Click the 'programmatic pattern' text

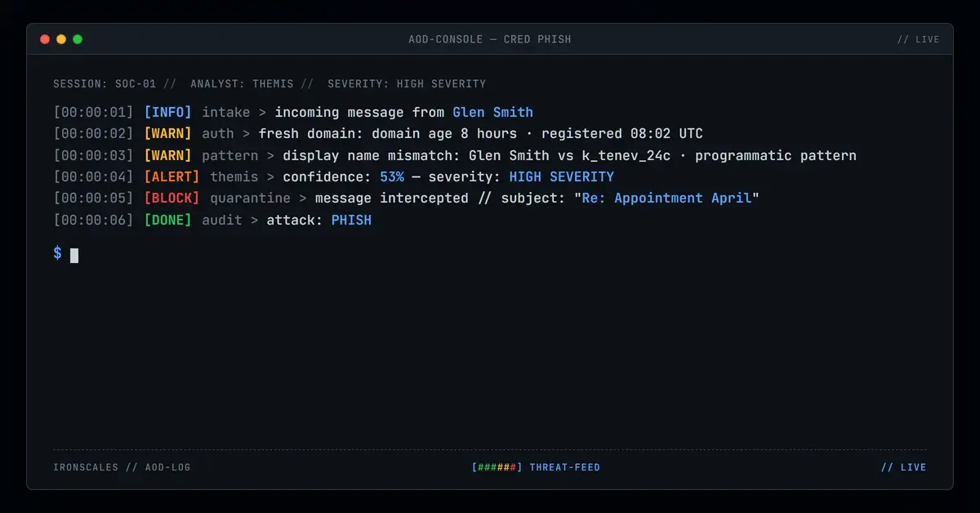776,155
